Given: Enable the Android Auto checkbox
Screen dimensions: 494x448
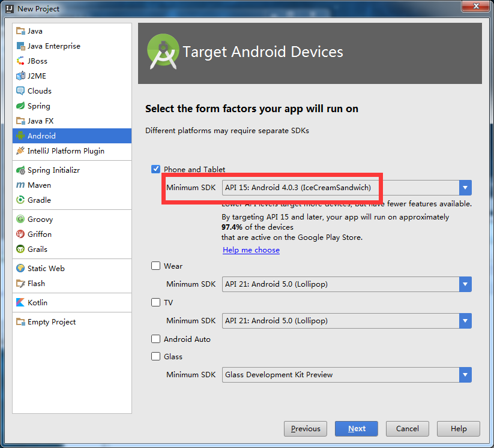Looking at the screenshot, I should click(x=155, y=339).
